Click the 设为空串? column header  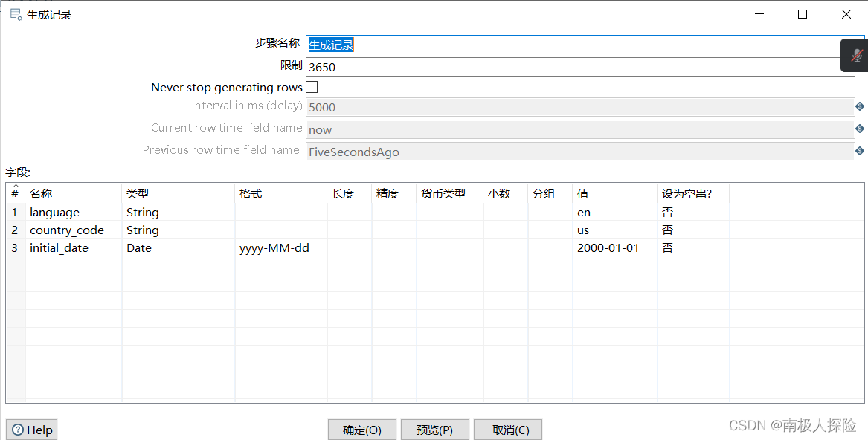point(694,194)
